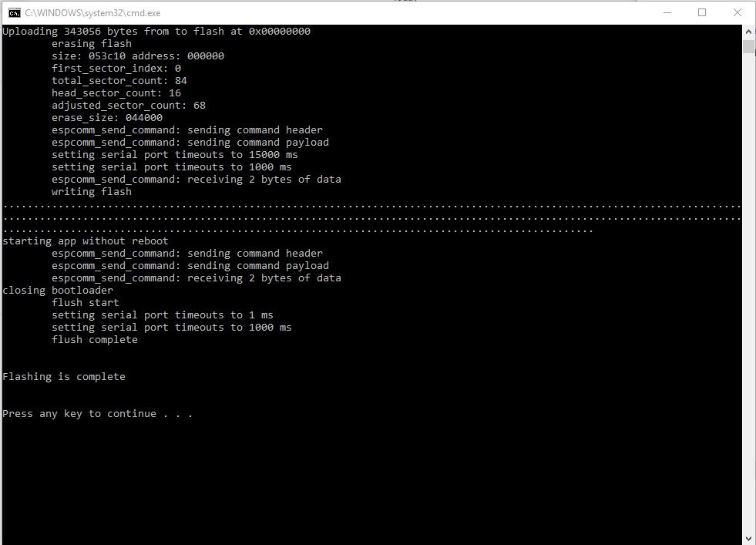The image size is (756, 545).
Task: Click the 'Flashing is complete' message
Action: [64, 377]
